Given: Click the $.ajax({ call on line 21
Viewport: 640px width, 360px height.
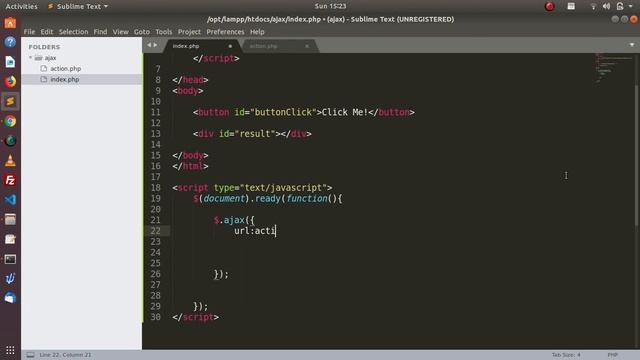Looking at the screenshot, I should 234,220.
